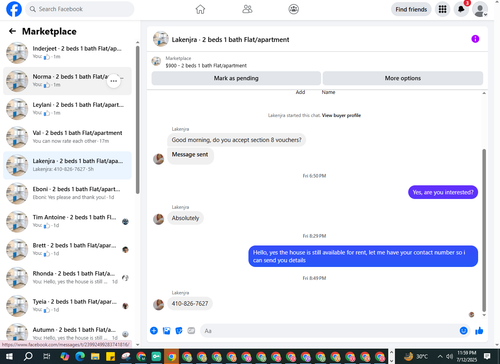Open the Autumn conversation
The image size is (500, 364).
point(67,333)
